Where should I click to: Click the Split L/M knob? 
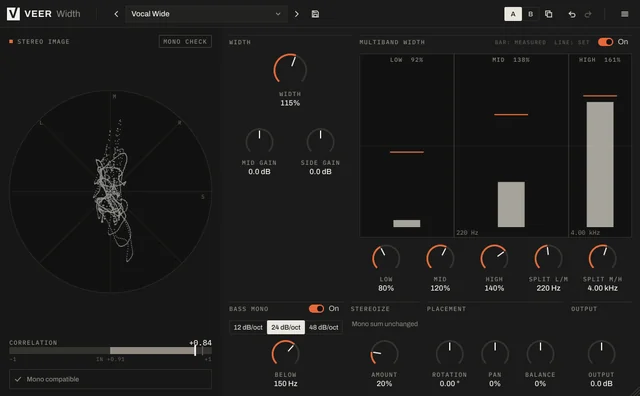click(548, 258)
